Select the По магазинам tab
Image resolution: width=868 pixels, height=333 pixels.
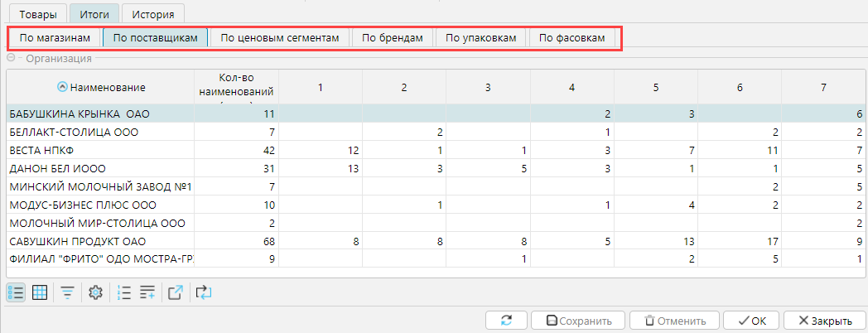pos(55,38)
